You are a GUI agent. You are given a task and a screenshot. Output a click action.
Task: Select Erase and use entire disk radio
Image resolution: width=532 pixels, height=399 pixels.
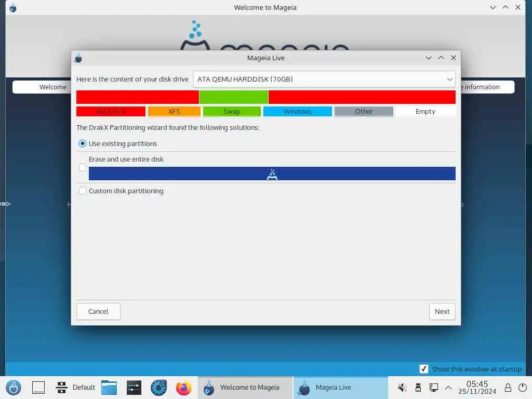pos(83,167)
